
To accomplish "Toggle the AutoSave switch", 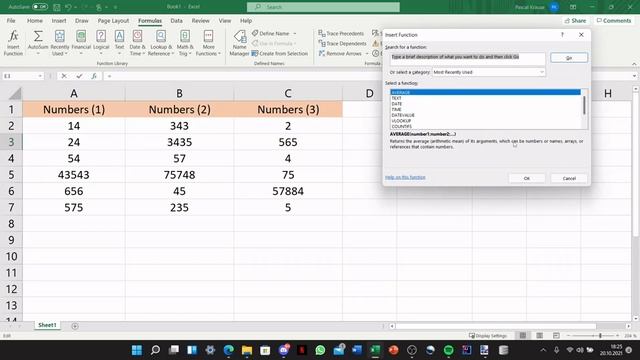I will (x=40, y=7).
